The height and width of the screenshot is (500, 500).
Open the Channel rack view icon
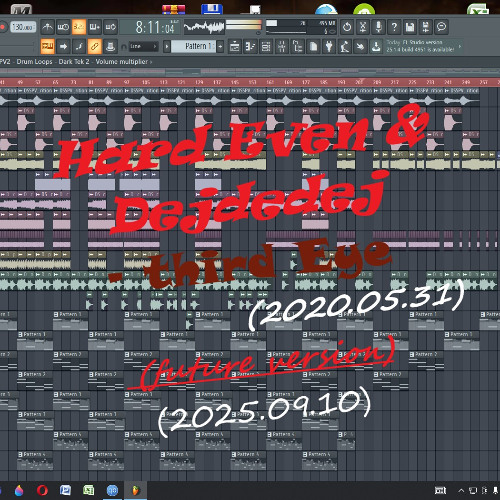click(266, 46)
